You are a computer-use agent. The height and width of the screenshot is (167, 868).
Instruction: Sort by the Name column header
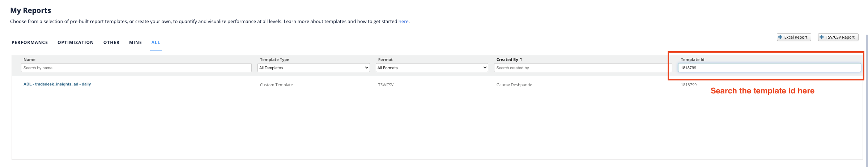pyautogui.click(x=29, y=60)
